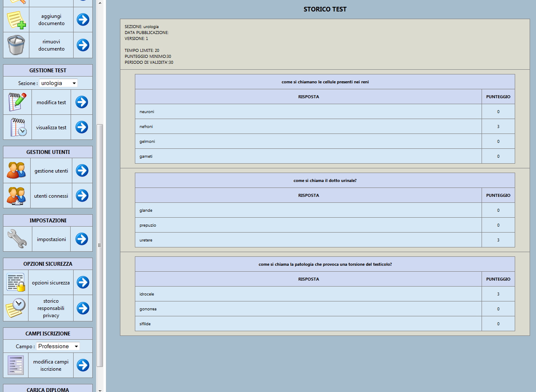Image resolution: width=536 pixels, height=392 pixels.
Task: Click the opzioni sicurezza firewall-lock icon
Action: (16, 282)
